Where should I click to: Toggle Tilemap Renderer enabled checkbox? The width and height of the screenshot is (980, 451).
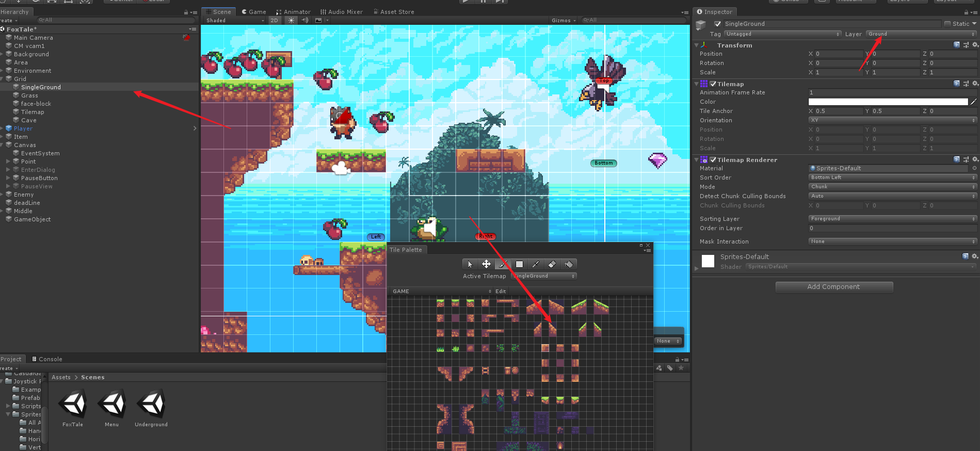tap(713, 159)
